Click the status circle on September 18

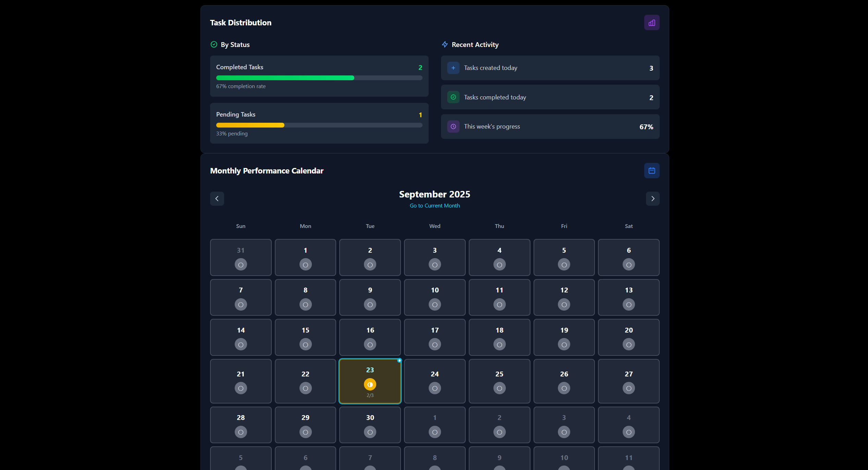(x=499, y=345)
